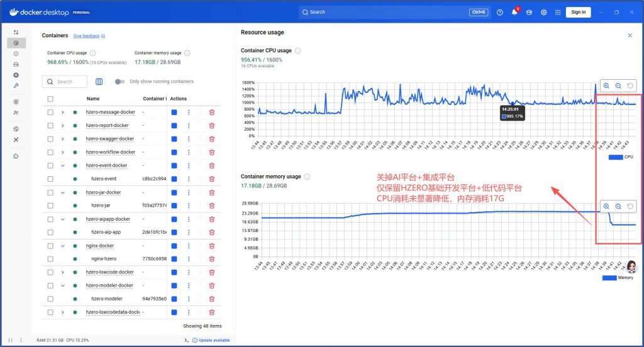Stop the hzero-message-docker container
644x347 pixels.
point(174,112)
